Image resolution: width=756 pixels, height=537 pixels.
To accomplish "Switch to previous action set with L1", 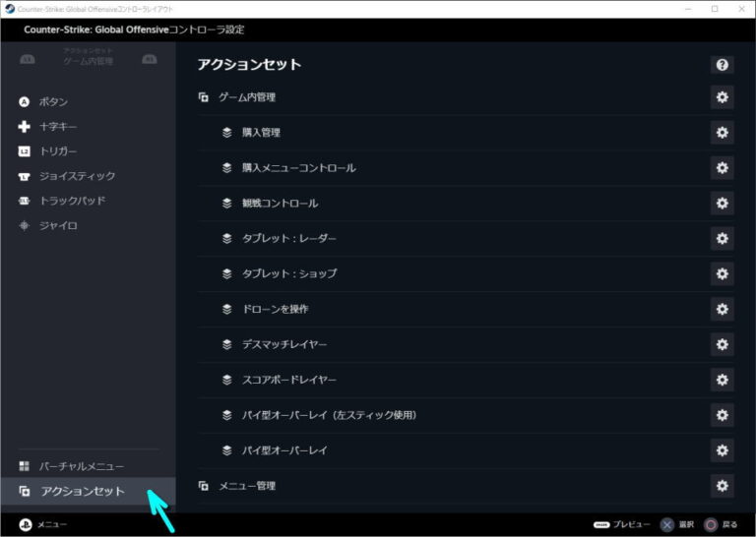I will point(28,59).
